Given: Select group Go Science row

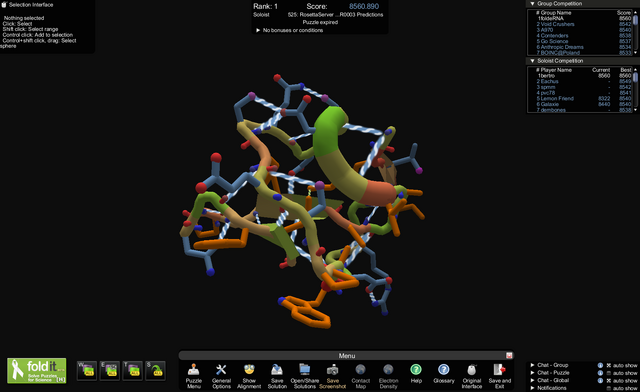Looking at the screenshot, I should pyautogui.click(x=584, y=41).
